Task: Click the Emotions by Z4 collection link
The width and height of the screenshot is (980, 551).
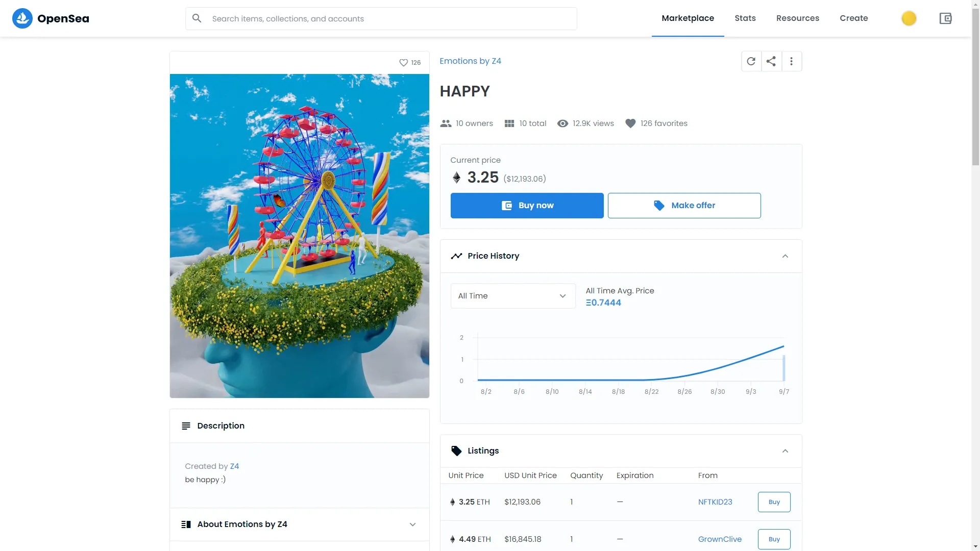Action: point(471,61)
